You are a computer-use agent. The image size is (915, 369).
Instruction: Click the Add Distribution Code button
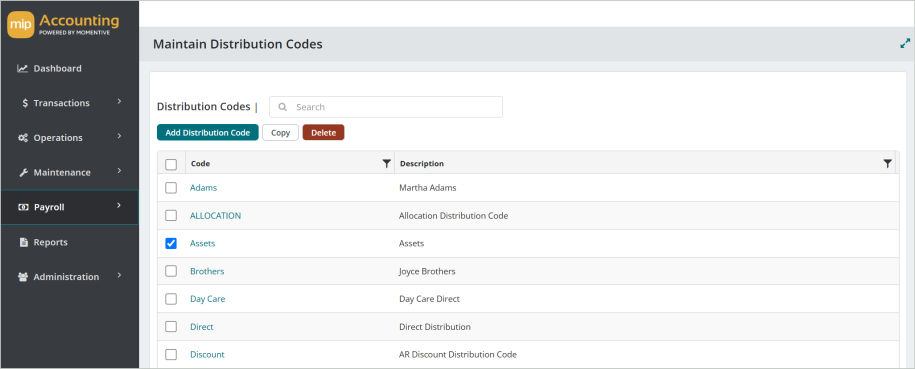(208, 133)
